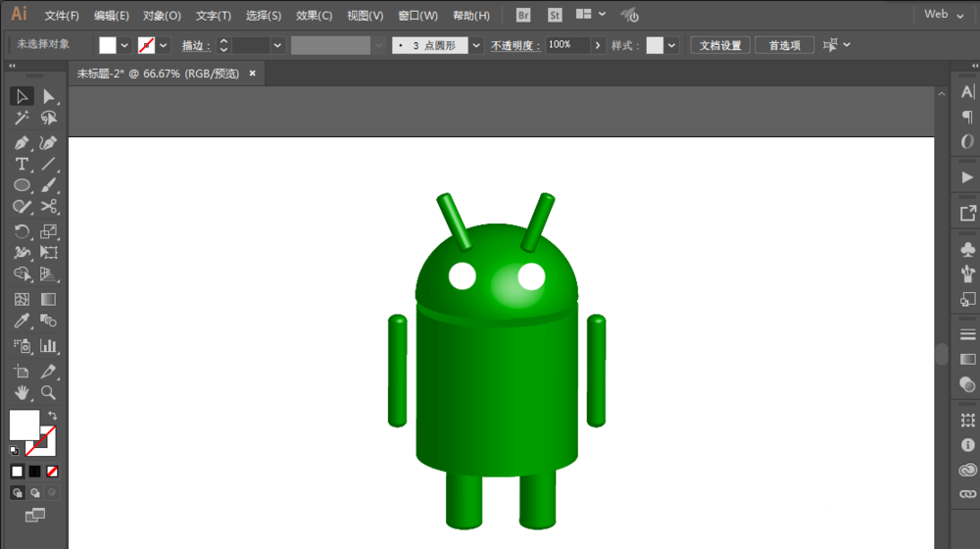Select the Width warp tool
This screenshot has height=549, width=980.
tap(22, 253)
